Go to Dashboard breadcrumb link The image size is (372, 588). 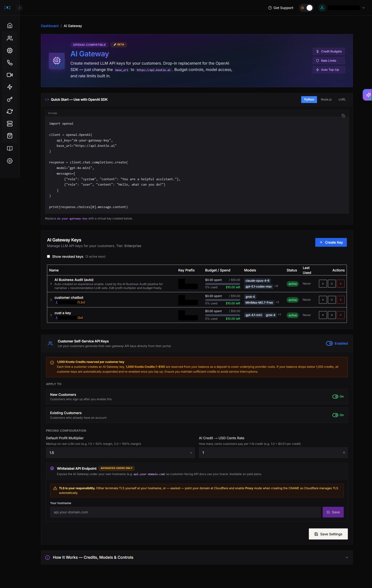pos(49,26)
